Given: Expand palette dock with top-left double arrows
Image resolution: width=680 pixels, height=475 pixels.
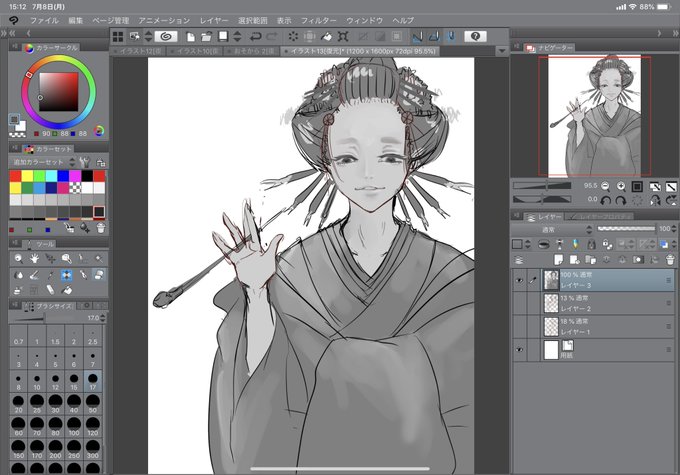Looking at the screenshot, I should click(4, 33).
